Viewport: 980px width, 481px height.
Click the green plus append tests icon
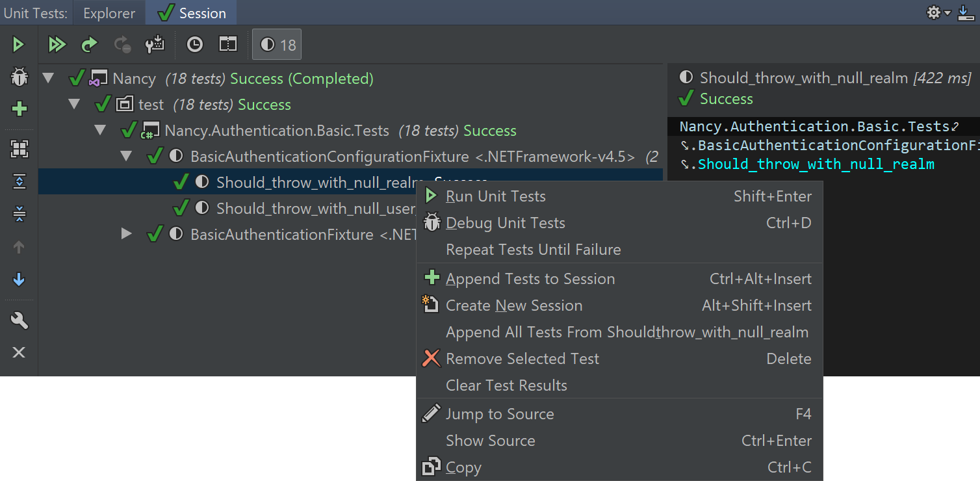pyautogui.click(x=19, y=109)
